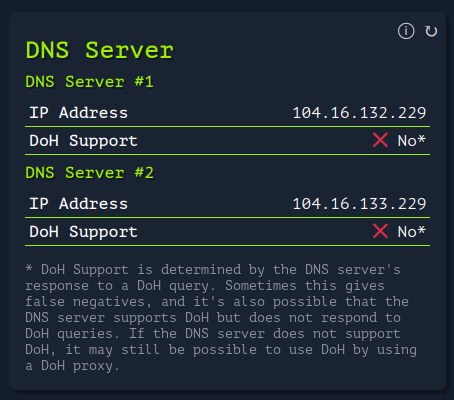454x400 pixels.
Task: Select the DNS Server card title
Action: [x=100, y=50]
